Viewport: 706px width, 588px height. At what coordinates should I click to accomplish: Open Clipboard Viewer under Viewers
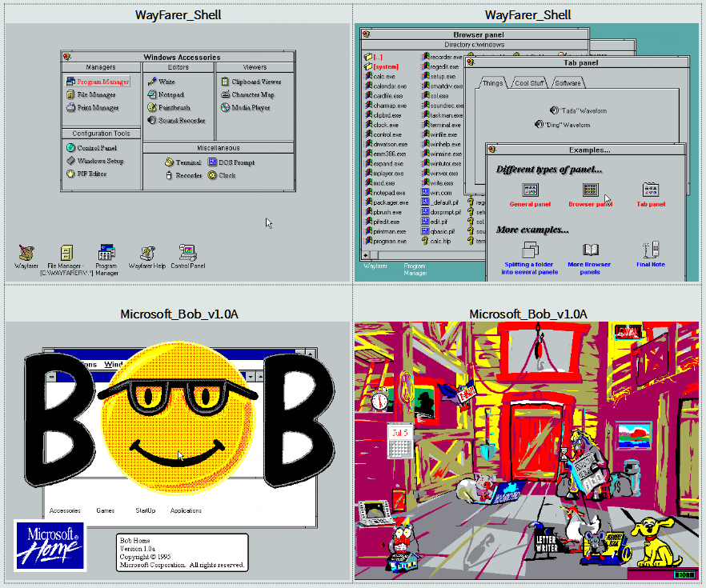[251, 82]
